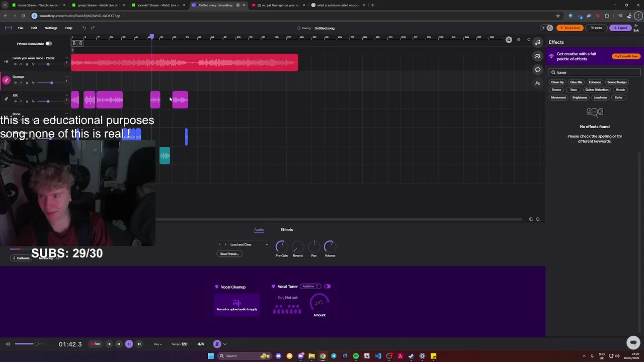644x362 pixels.
Task: Open the Realtime mode dropdown
Action: pos(310,286)
